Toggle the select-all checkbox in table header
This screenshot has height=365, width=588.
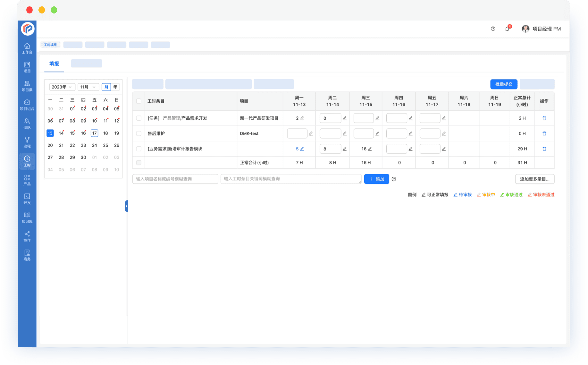[139, 101]
